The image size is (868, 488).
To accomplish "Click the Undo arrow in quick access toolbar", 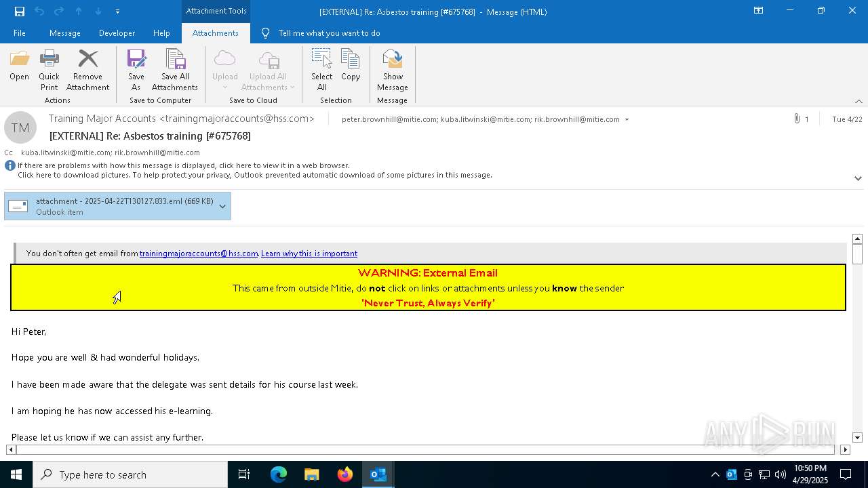I will 39,11.
